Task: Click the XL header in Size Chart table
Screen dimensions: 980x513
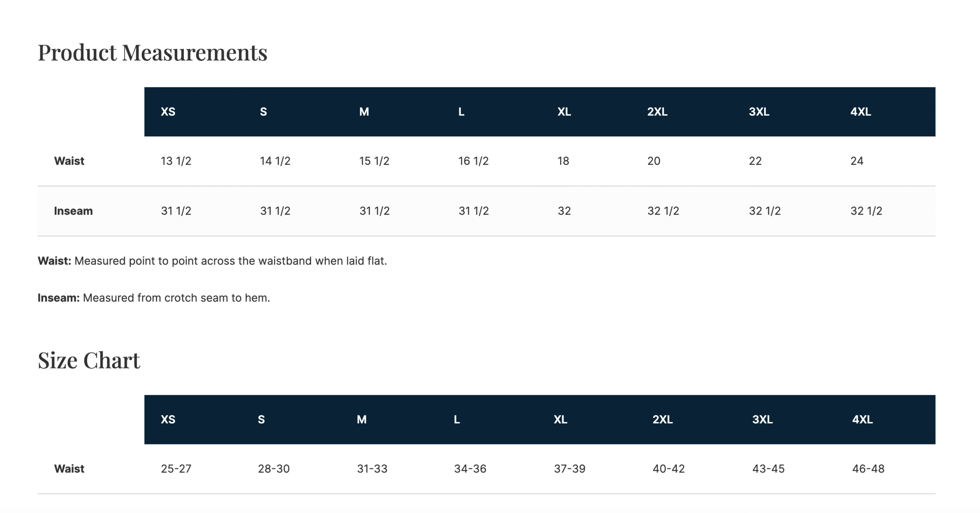Action: [560, 420]
